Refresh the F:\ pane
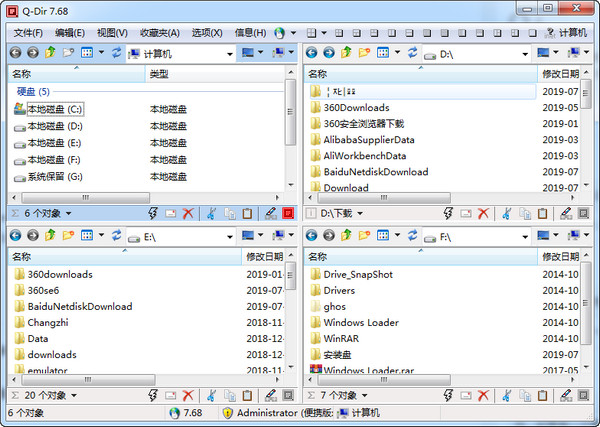 [x=412, y=235]
